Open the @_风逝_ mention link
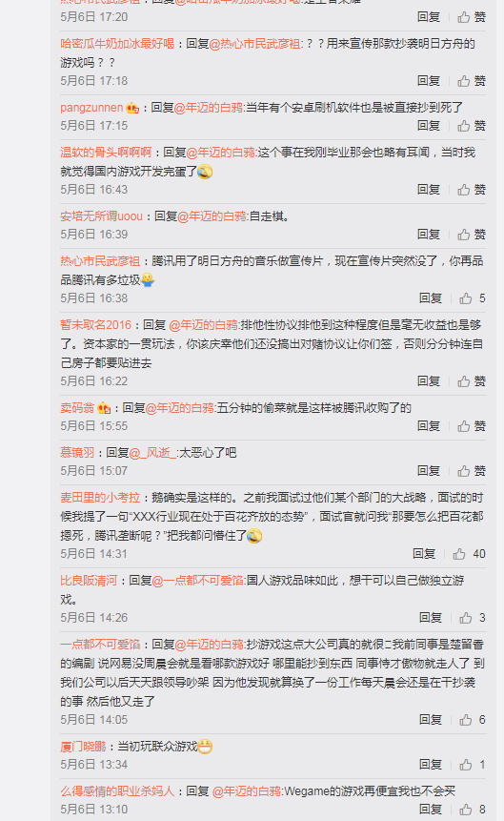 tap(152, 452)
